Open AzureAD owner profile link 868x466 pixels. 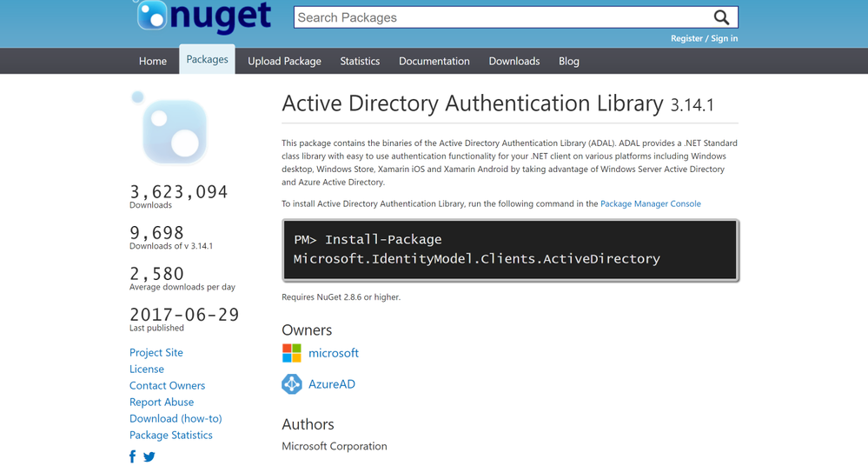click(332, 384)
